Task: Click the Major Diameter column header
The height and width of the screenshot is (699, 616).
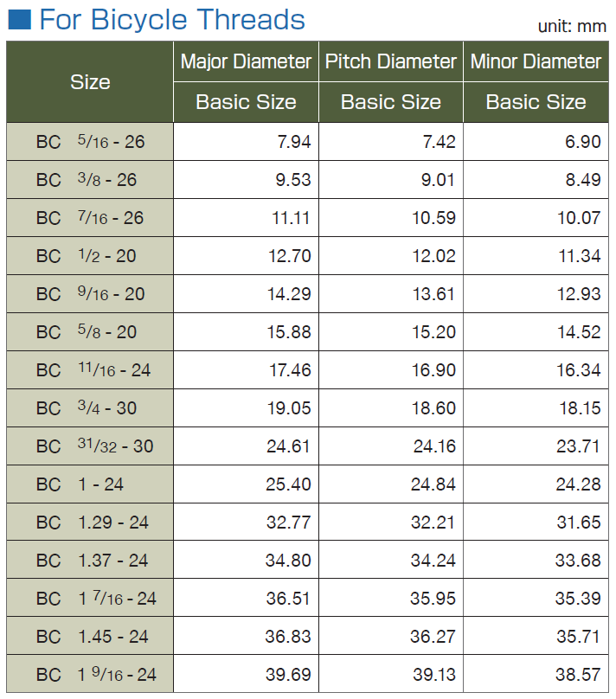Action: click(x=246, y=61)
